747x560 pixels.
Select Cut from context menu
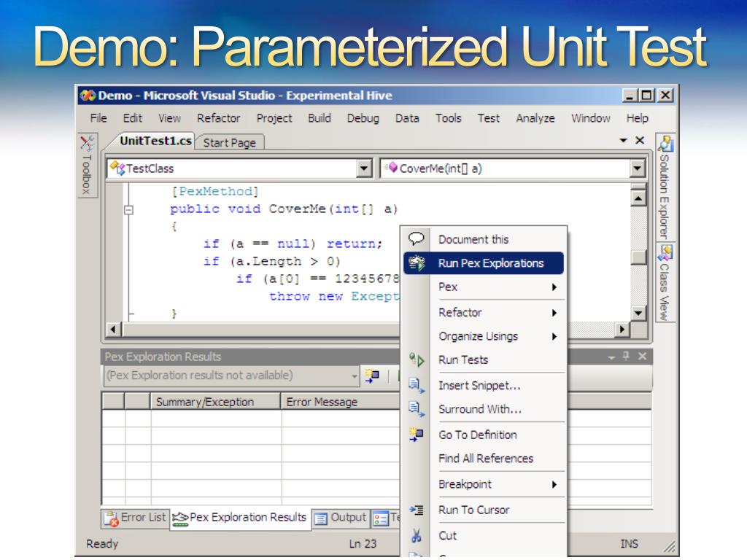484,536
